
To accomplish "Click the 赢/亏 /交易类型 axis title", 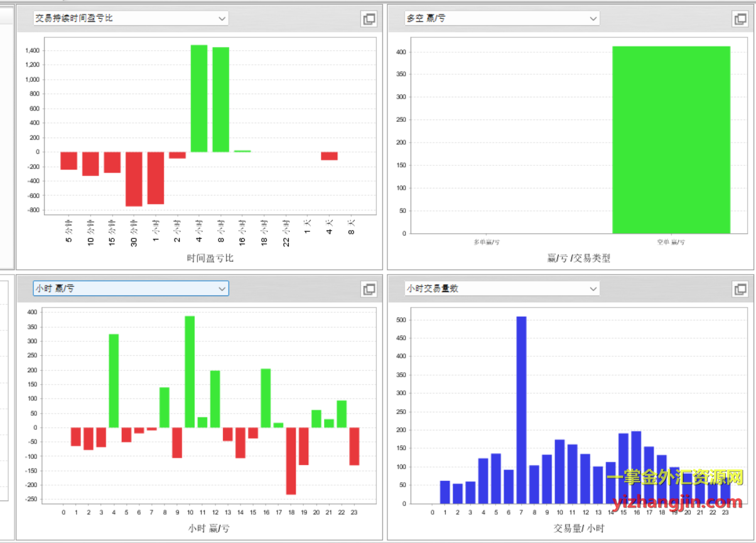I will pos(579,258).
